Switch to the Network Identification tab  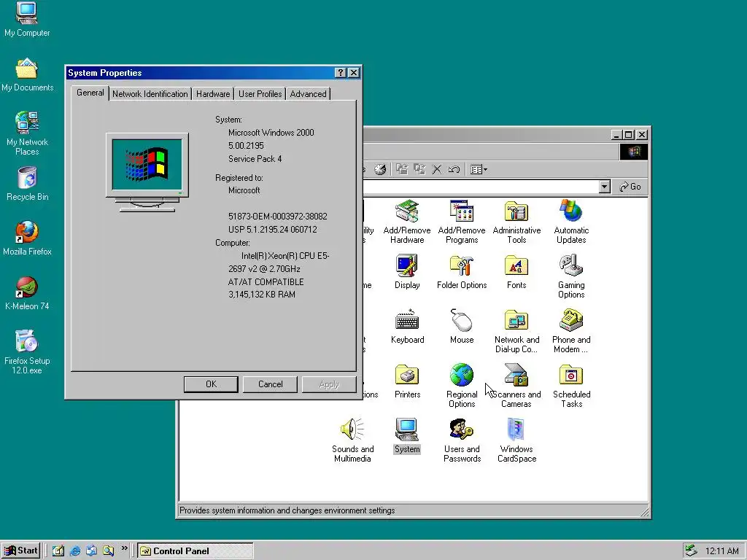pos(150,94)
